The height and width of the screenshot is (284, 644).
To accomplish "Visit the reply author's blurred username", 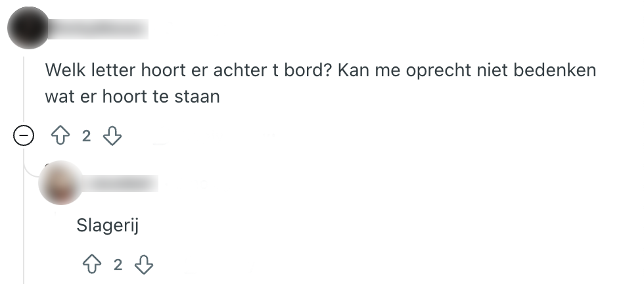I will click(x=123, y=183).
